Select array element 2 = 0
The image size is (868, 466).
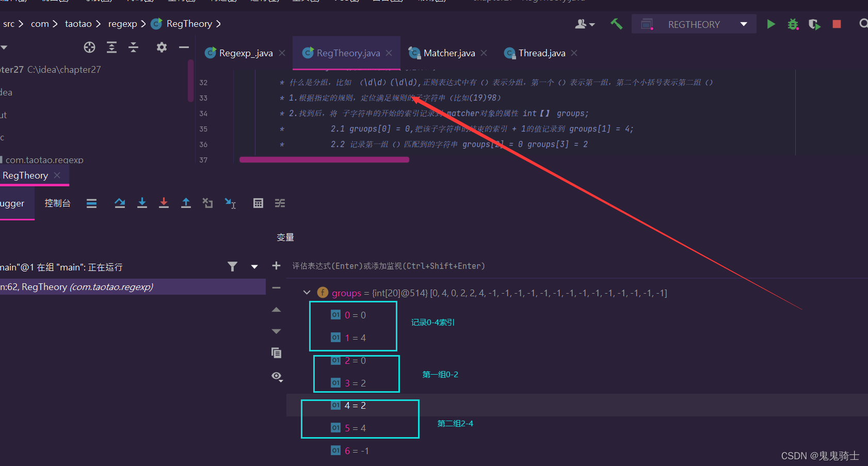355,361
